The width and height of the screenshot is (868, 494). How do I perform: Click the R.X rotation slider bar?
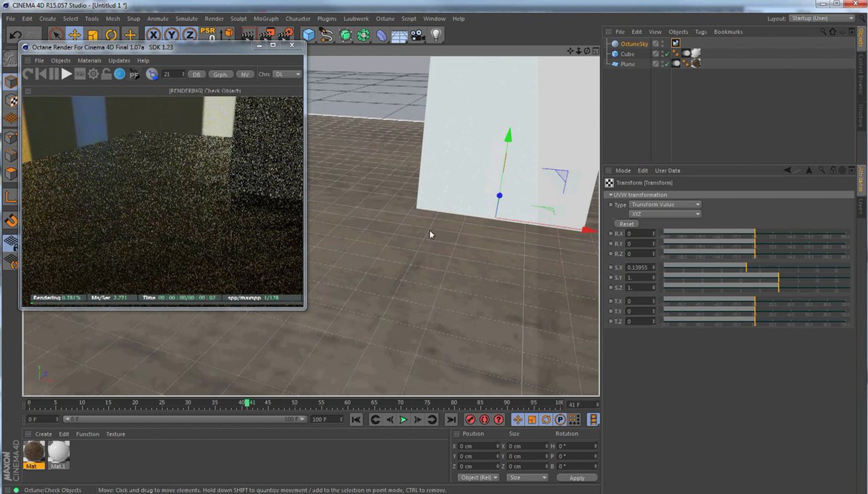[756, 233]
